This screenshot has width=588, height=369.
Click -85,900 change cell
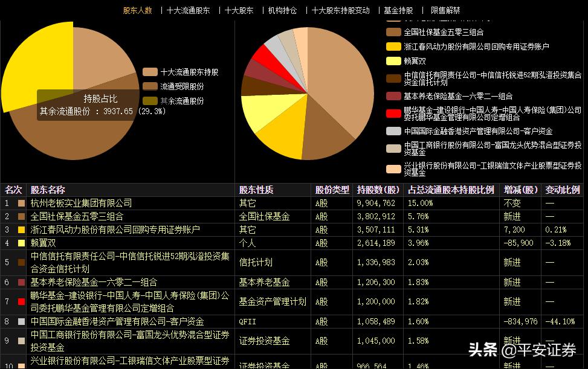(519, 243)
